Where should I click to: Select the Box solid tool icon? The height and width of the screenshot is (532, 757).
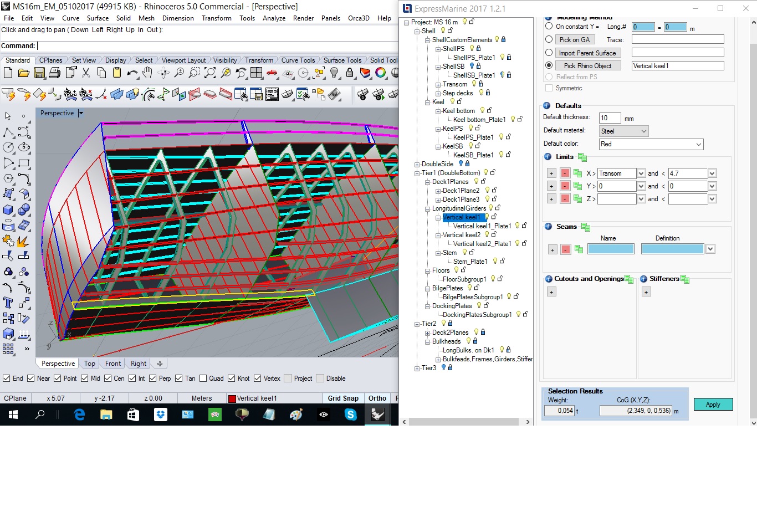tap(8, 210)
